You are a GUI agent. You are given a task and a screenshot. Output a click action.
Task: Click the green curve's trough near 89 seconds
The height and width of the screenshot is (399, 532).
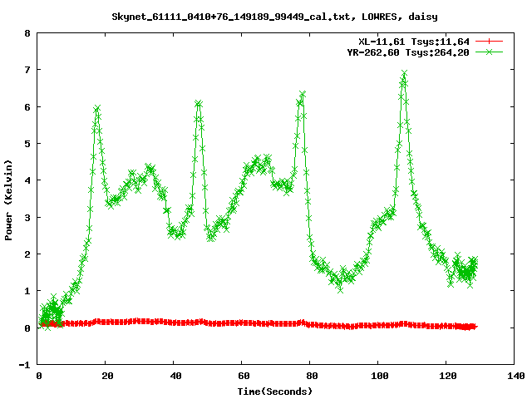(340, 288)
